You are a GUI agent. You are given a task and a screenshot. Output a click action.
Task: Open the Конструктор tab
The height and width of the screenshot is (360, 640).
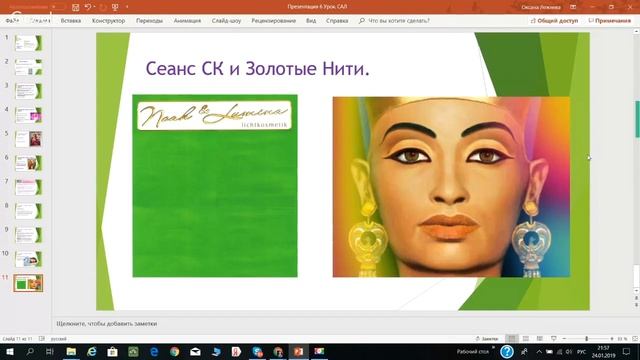click(x=108, y=20)
